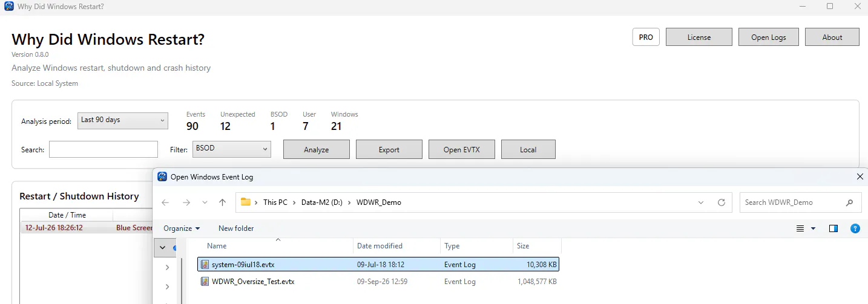Open the About window
This screenshot has width=868, height=304.
pos(832,37)
